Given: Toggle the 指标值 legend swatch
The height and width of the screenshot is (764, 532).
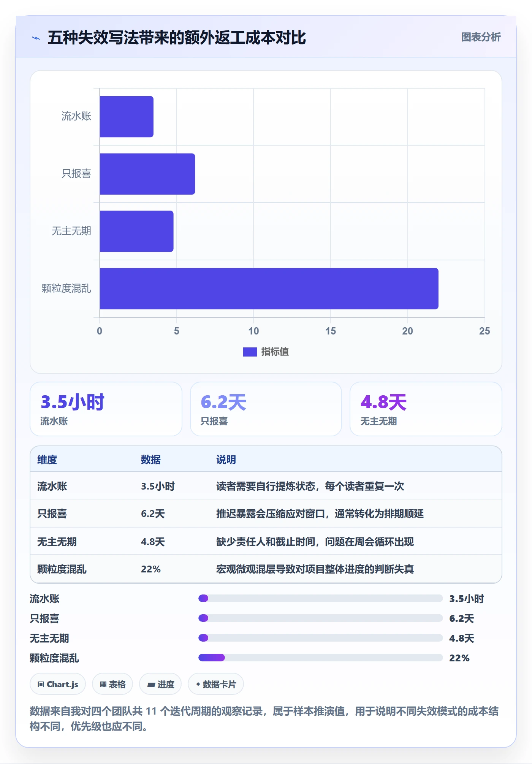Looking at the screenshot, I should click(x=250, y=352).
